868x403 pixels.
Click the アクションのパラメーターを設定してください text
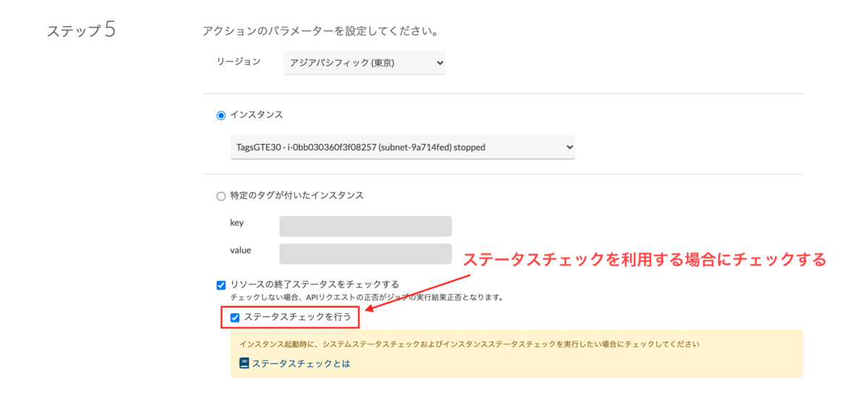(x=320, y=31)
